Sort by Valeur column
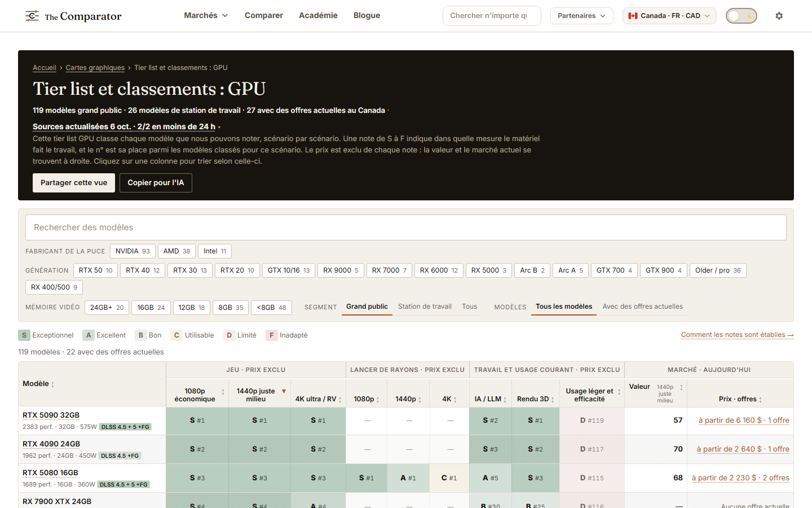812x508 pixels. pos(656,393)
